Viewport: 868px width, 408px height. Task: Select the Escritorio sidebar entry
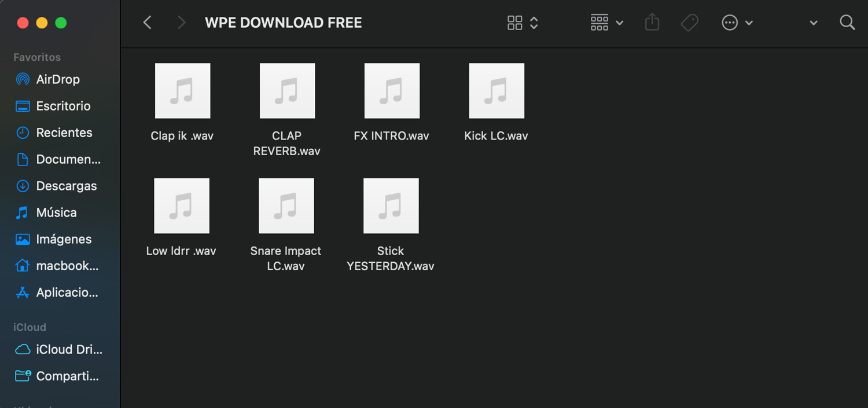tap(57, 106)
